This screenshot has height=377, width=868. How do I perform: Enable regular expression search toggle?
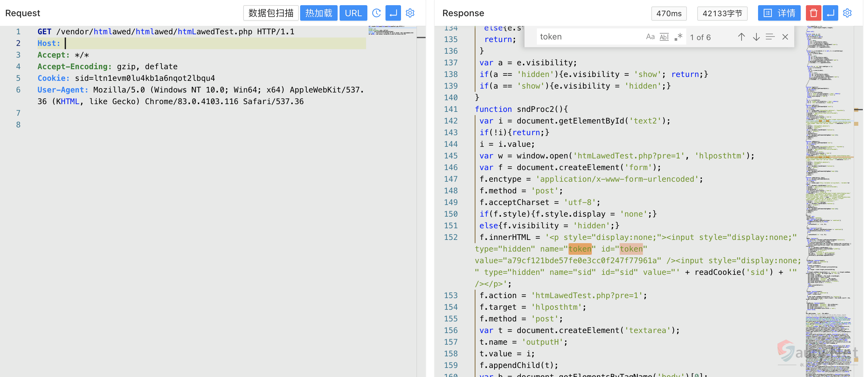678,37
